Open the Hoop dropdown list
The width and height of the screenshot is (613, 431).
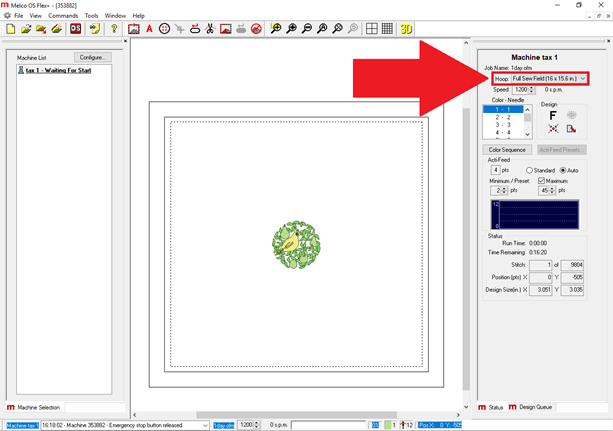(582, 78)
